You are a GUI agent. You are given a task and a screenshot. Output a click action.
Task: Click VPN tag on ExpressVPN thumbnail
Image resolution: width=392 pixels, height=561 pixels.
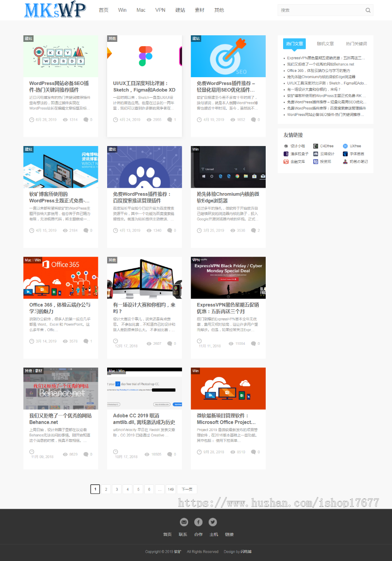point(196,260)
